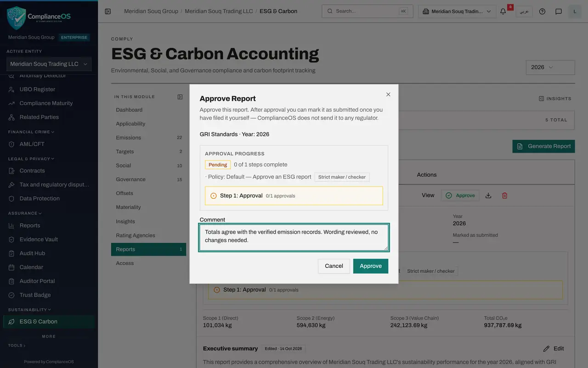588x368 pixels.
Task: Open the chat feedback icon
Action: tap(559, 11)
